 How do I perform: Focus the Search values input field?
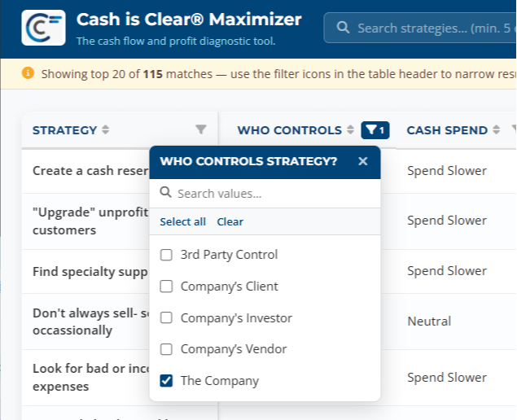click(265, 193)
